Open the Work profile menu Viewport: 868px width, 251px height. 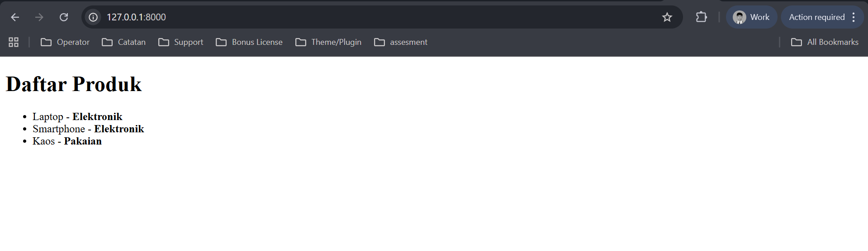(x=751, y=17)
